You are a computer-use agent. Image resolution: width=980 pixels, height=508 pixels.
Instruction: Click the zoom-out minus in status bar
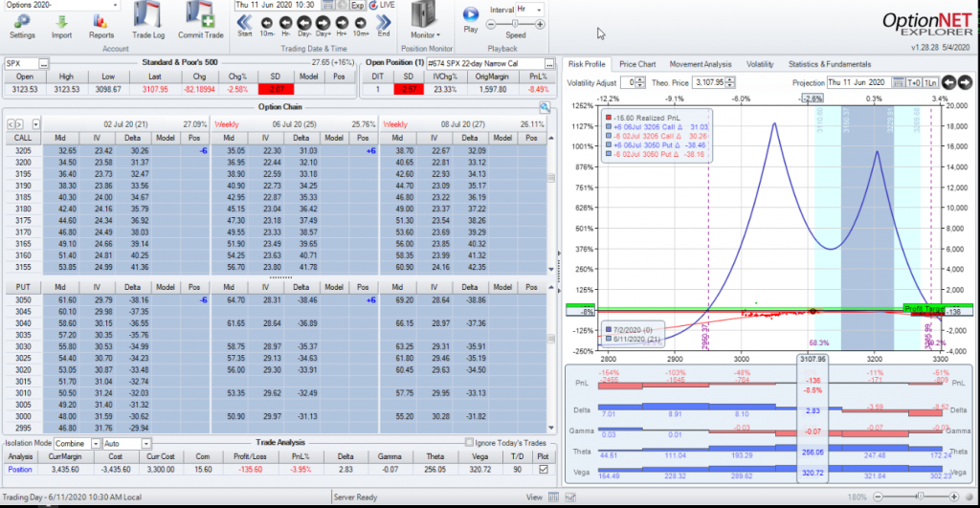(878, 497)
